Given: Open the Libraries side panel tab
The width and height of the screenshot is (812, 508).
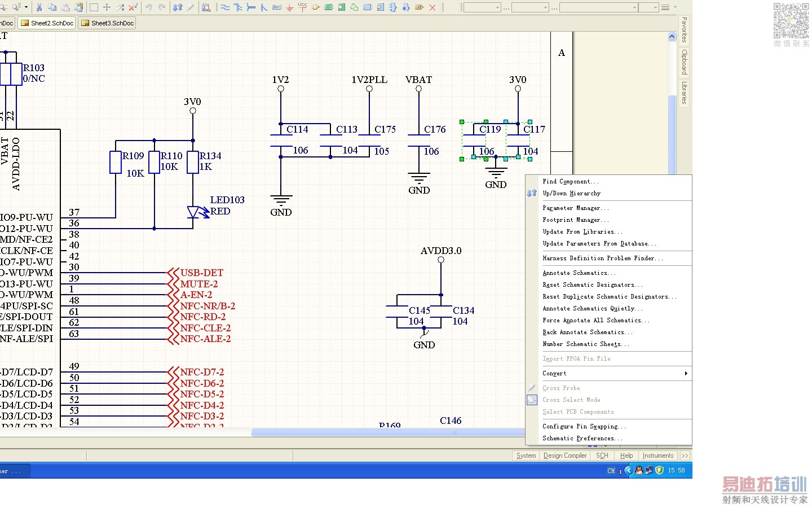Looking at the screenshot, I should tap(684, 93).
